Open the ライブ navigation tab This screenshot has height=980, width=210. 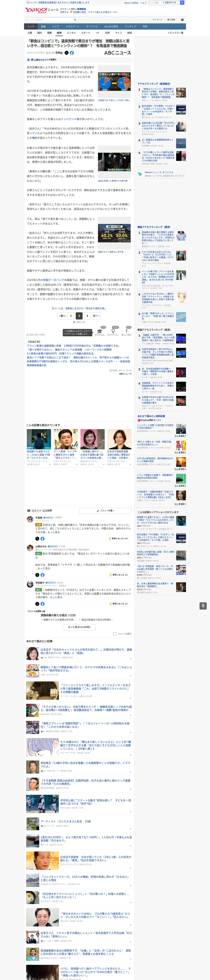(56, 27)
